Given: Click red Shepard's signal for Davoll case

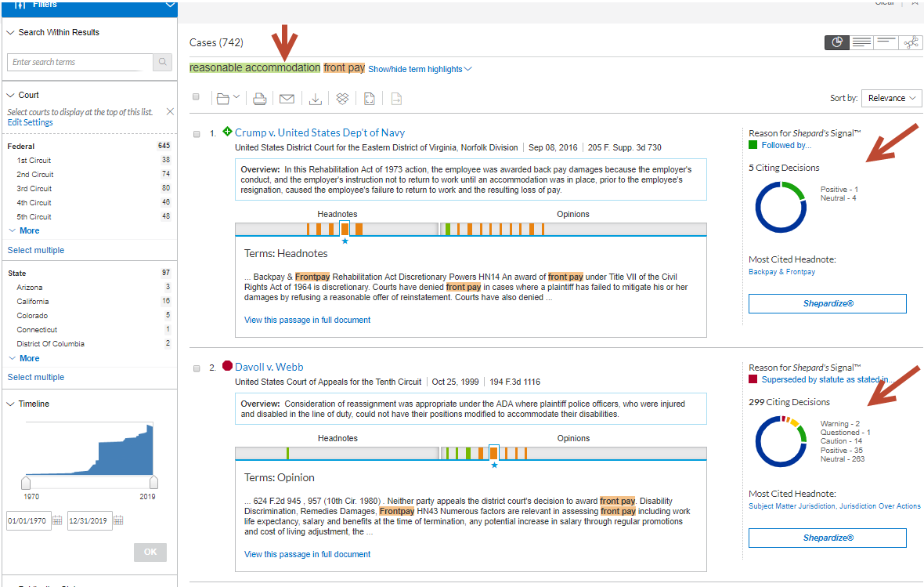Looking at the screenshot, I should [227, 366].
